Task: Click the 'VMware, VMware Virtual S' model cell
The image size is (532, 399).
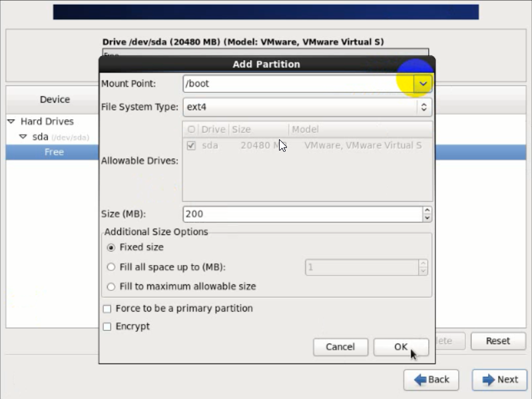Action: (363, 146)
